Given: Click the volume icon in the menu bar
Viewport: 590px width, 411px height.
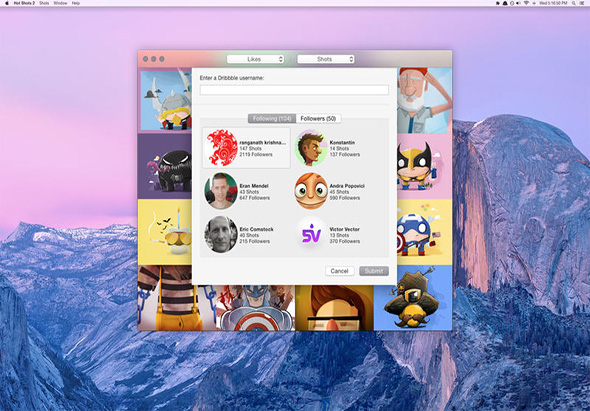Looking at the screenshot, I should (519, 3).
